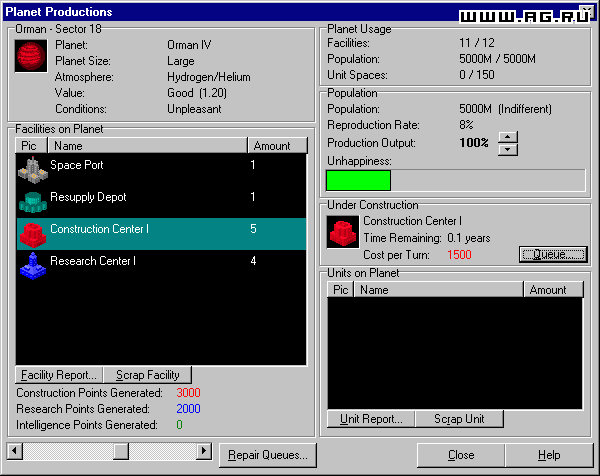Decrease production output with down arrow

click(x=508, y=150)
